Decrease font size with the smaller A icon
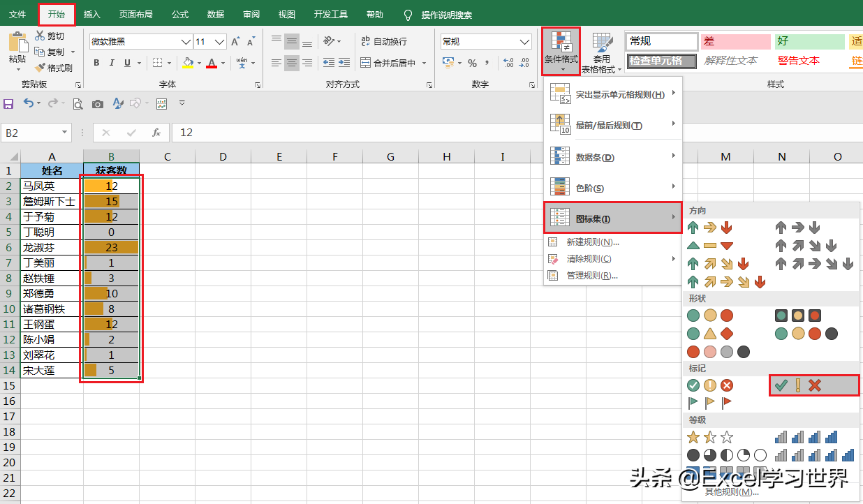 251,42
